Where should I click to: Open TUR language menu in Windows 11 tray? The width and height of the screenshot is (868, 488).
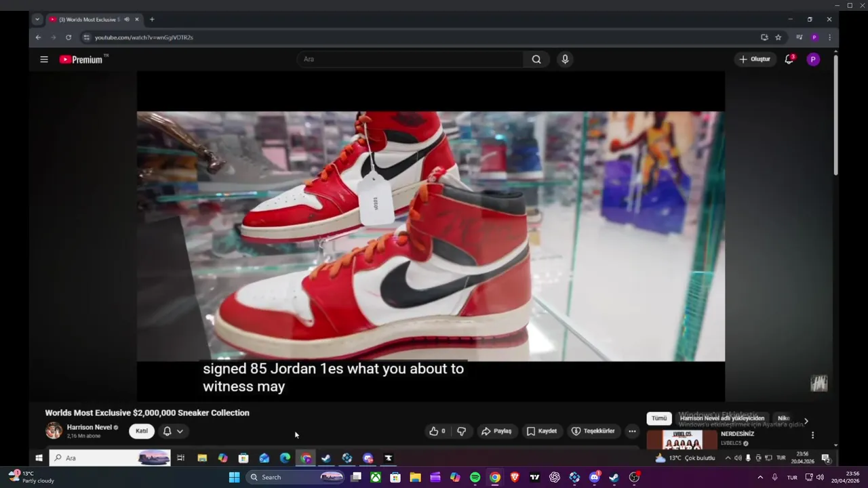[x=792, y=477]
